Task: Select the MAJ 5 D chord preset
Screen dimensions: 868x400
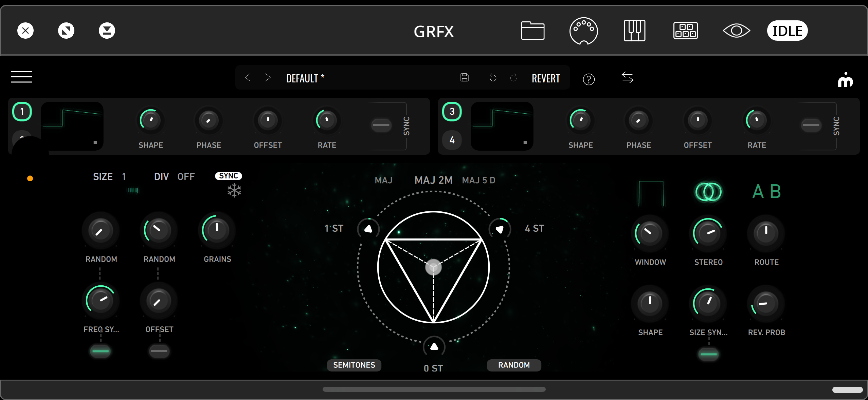Action: 479,180
